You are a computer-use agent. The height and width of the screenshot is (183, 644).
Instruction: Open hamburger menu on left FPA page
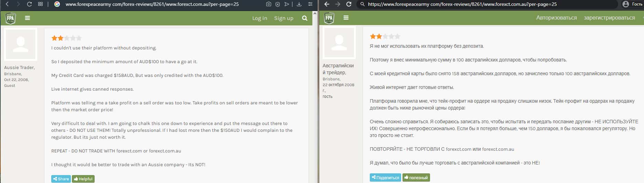28,18
